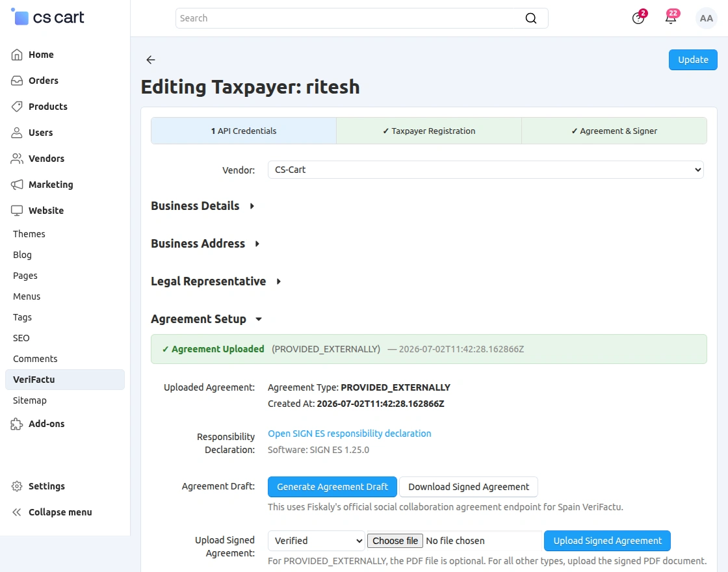Click the back arrow icon
The width and height of the screenshot is (728, 572).
(150, 59)
